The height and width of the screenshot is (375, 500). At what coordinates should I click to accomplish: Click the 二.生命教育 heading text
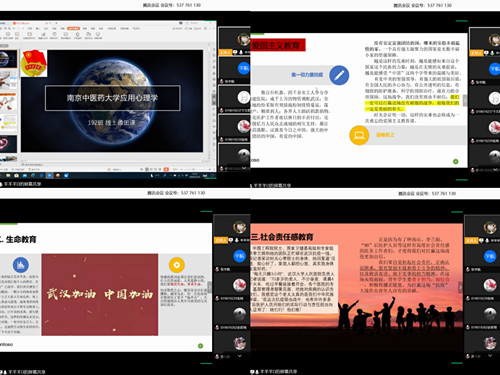pos(18,239)
